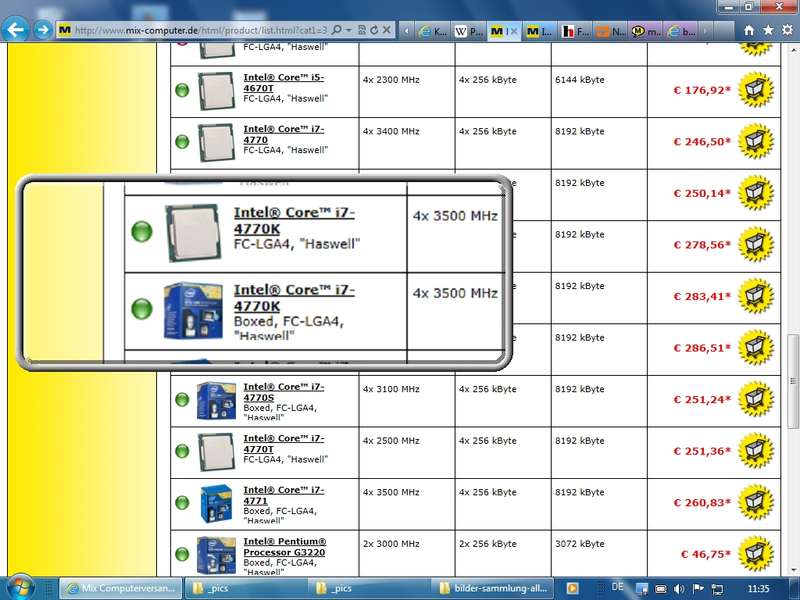Activate 'Mix Computerversan...' taskbar button
Screen dimensions: 800x600
click(120, 588)
